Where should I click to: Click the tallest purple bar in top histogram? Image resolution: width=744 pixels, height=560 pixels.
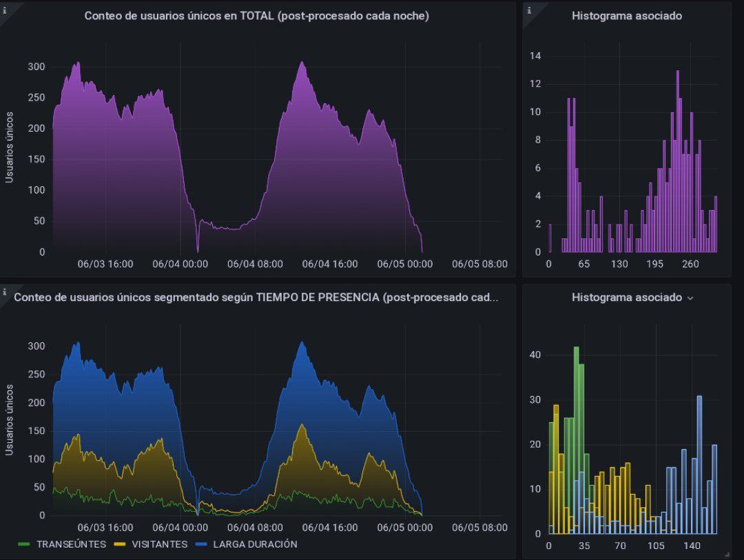tap(678, 161)
